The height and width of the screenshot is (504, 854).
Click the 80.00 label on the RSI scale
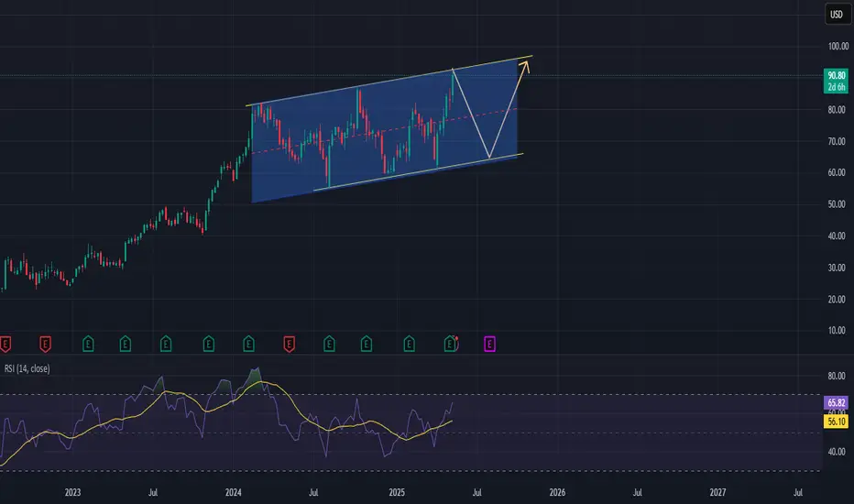[x=837, y=376]
